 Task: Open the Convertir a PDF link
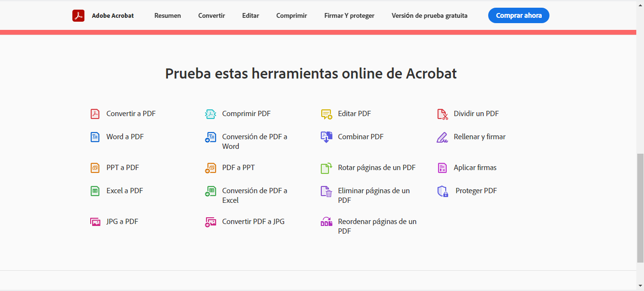(131, 114)
